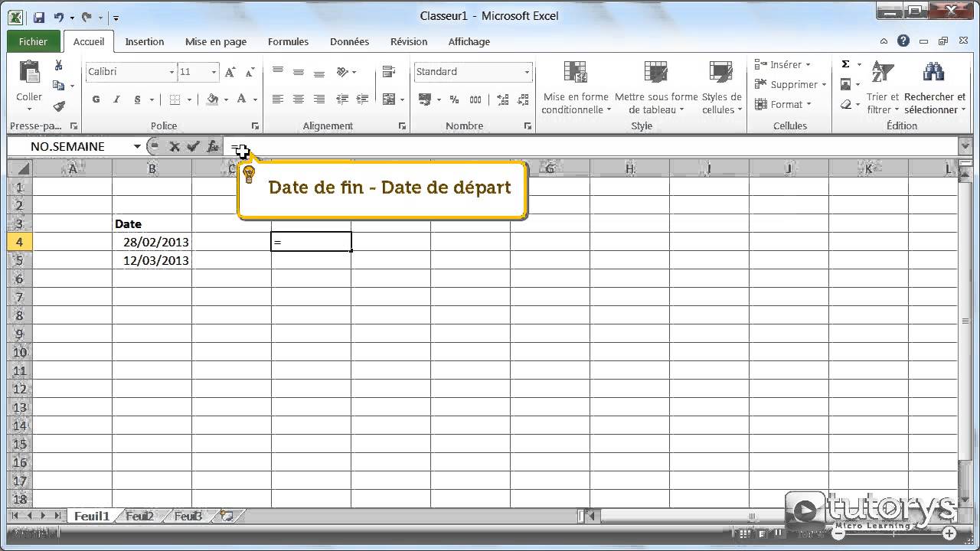
Task: Open Mettre sous forme de tableau
Action: coord(656,87)
